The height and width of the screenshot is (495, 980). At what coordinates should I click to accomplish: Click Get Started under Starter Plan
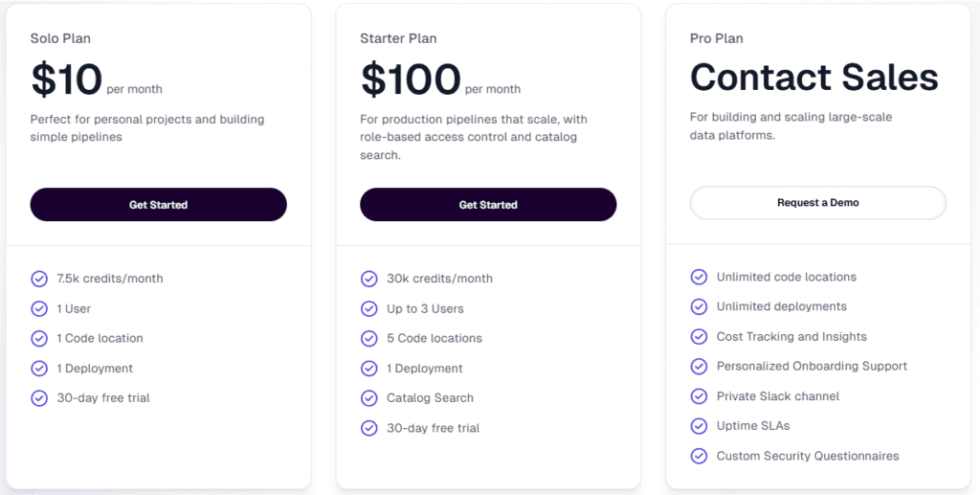tap(488, 205)
